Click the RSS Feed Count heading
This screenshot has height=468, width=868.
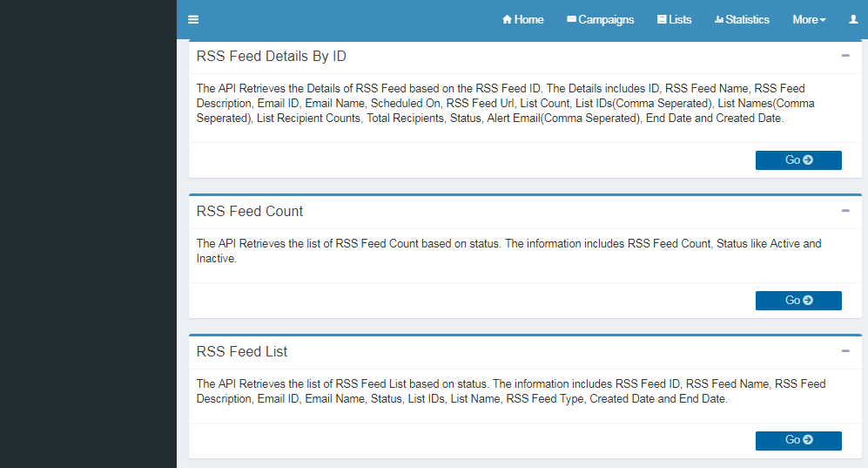pos(250,212)
